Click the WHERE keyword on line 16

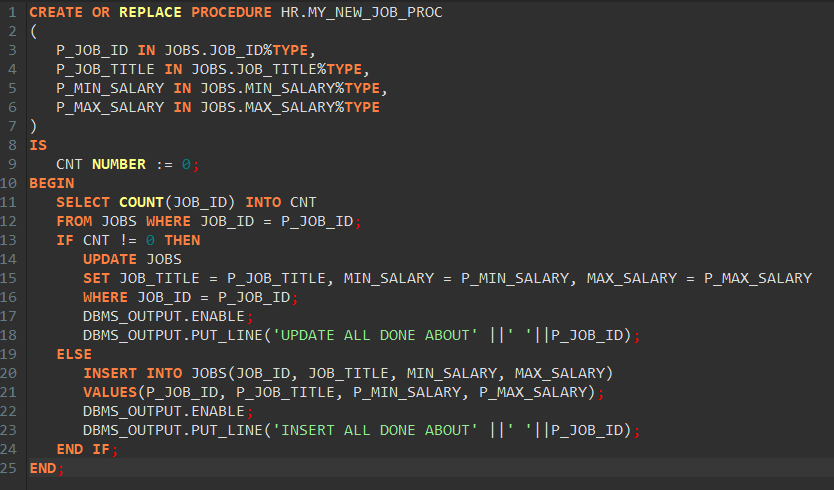[x=105, y=297]
